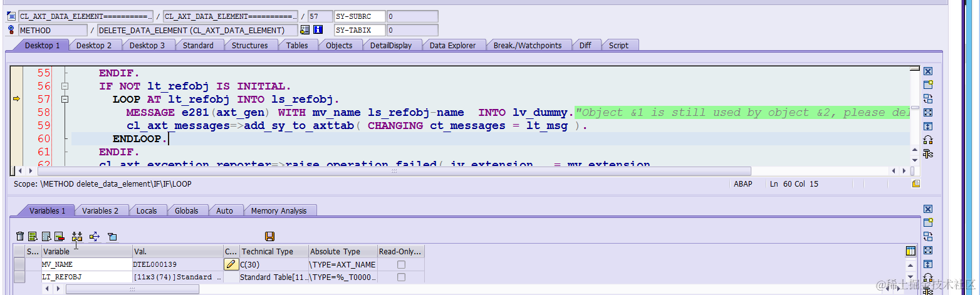
Task: Click the filter icon in variables toolbar
Action: 112,236
